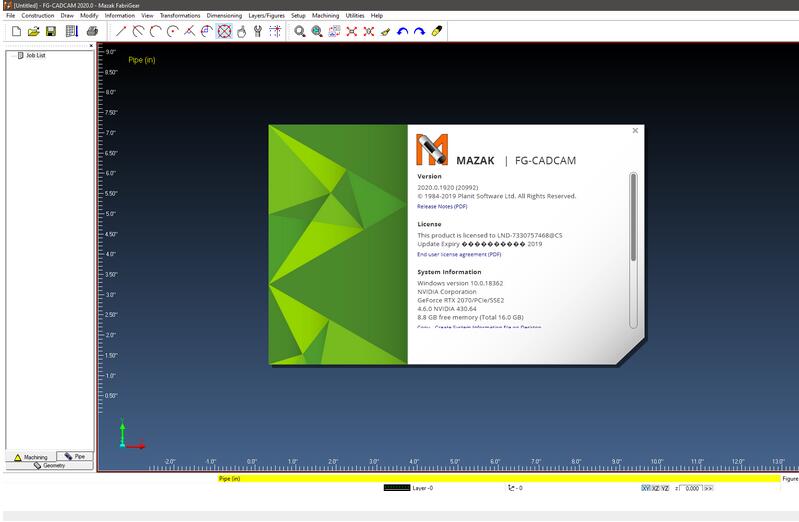
Task: Open the Help menu
Action: pyautogui.click(x=377, y=16)
